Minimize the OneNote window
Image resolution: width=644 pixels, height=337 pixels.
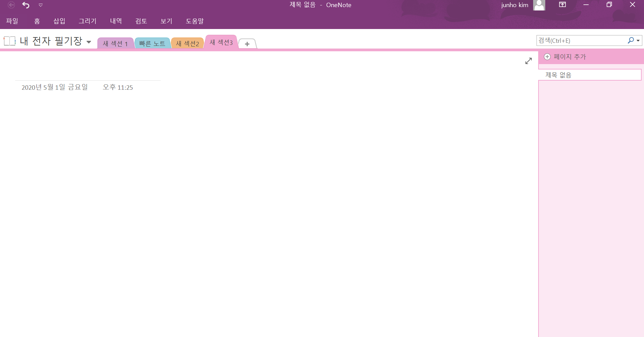(x=586, y=5)
